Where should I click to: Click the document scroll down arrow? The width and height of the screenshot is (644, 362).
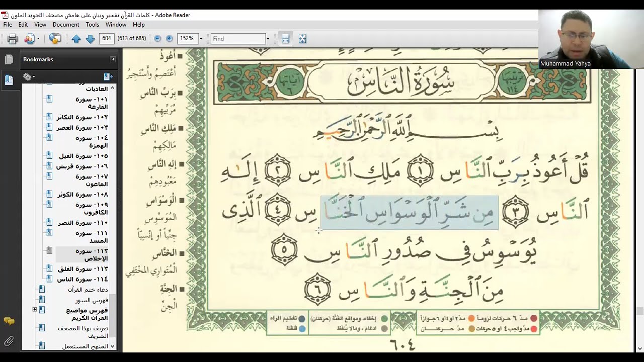[640, 348]
